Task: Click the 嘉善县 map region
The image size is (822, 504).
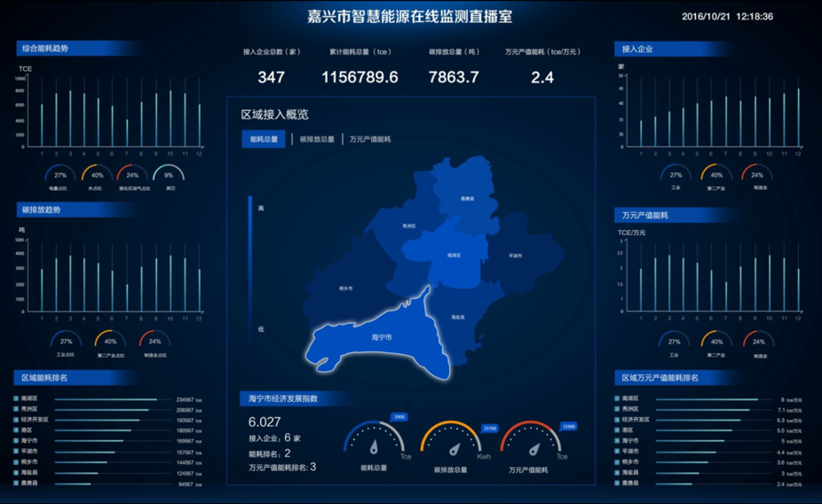Action: (467, 199)
